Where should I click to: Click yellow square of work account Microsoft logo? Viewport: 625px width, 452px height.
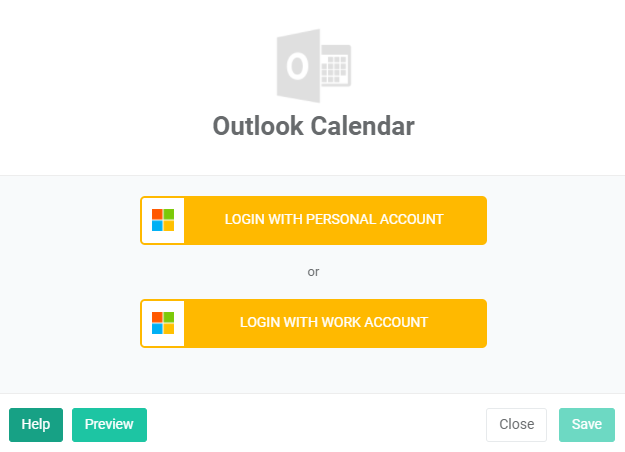169,329
